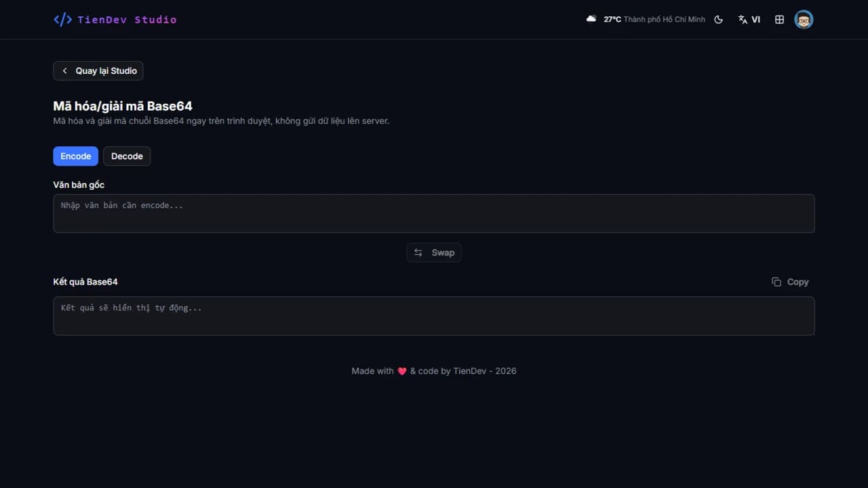This screenshot has width=868, height=488.
Task: Click the back chevron in Quay lại Studio
Action: coord(64,70)
